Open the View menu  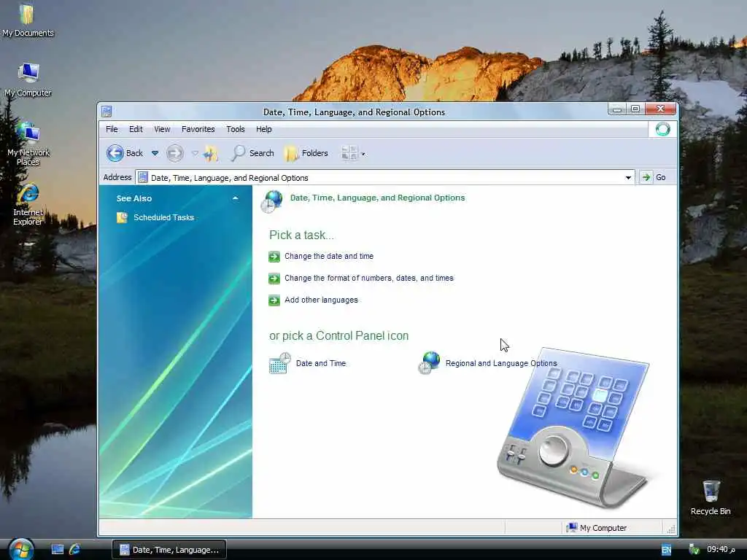(x=162, y=129)
